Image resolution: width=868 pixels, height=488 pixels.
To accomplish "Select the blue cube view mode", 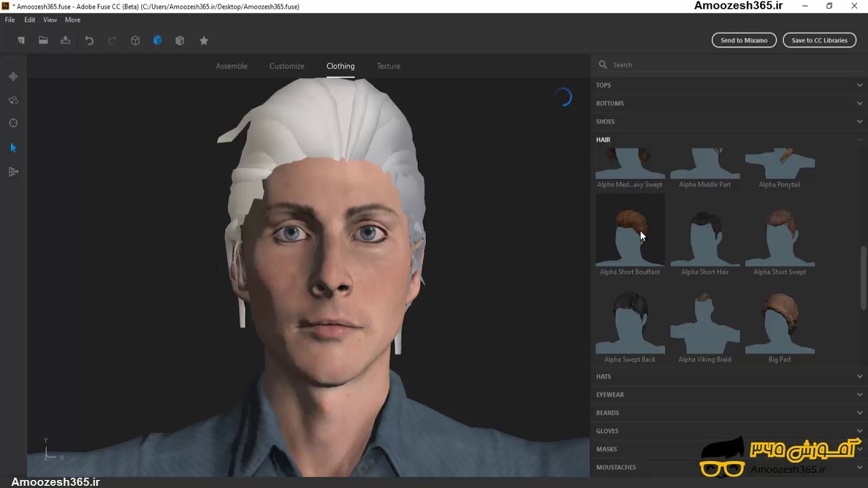I will (157, 41).
